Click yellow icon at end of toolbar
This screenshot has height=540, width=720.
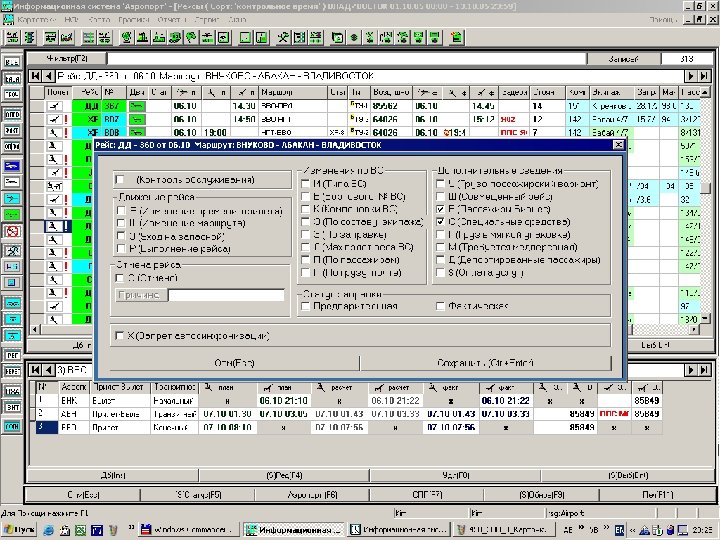[455, 37]
